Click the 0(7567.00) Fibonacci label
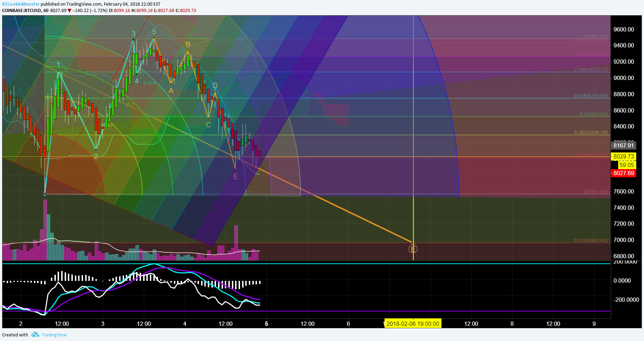644x341 pixels. click(596, 191)
